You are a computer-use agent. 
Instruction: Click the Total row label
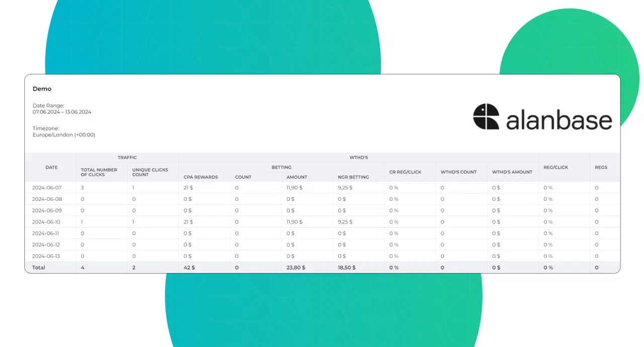point(39,268)
